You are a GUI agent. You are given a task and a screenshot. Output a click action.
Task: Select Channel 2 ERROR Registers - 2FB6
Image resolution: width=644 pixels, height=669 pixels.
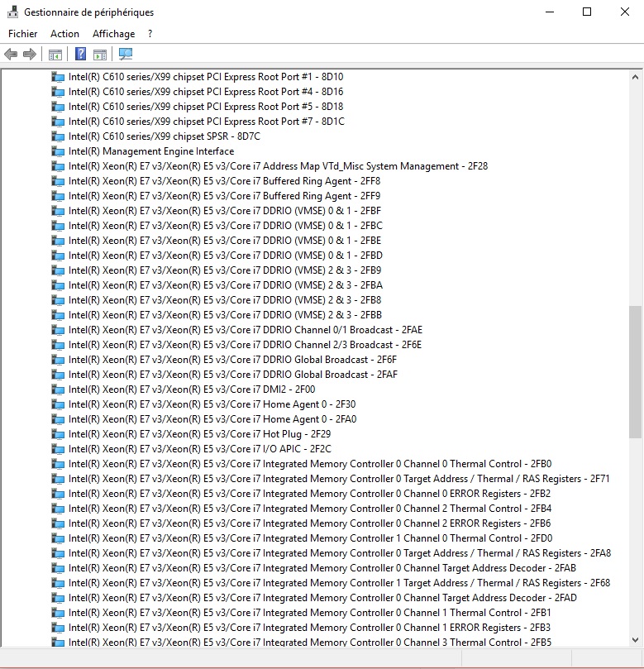pos(309,523)
